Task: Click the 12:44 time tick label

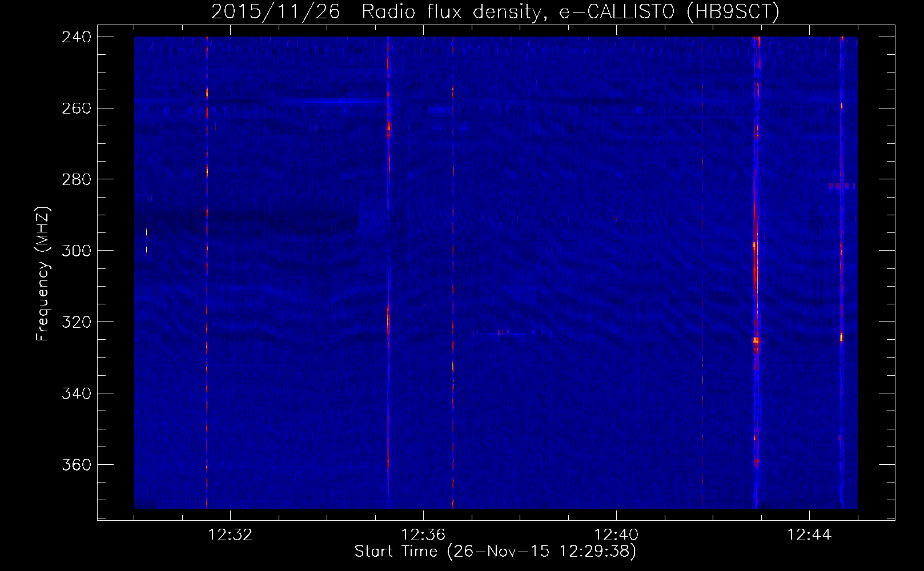Action: (x=809, y=535)
